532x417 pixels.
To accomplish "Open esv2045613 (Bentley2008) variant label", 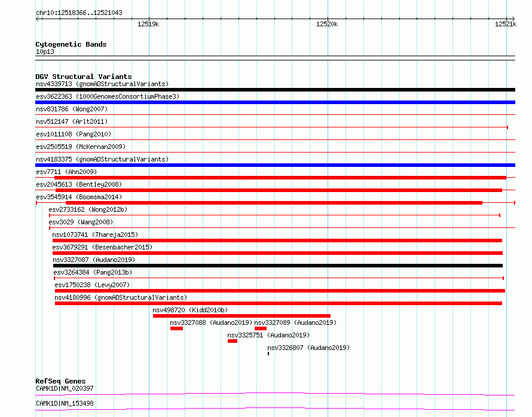I will 79,184.
